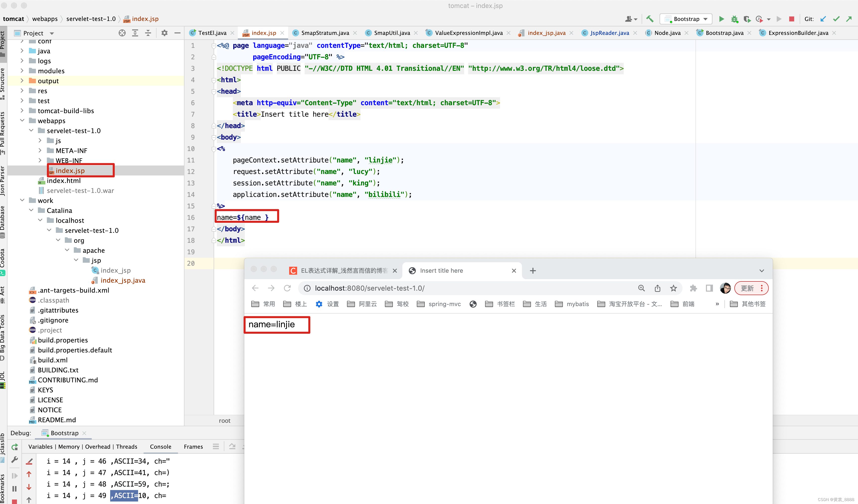
Task: Switch to Console tab in Debug
Action: pyautogui.click(x=160, y=446)
